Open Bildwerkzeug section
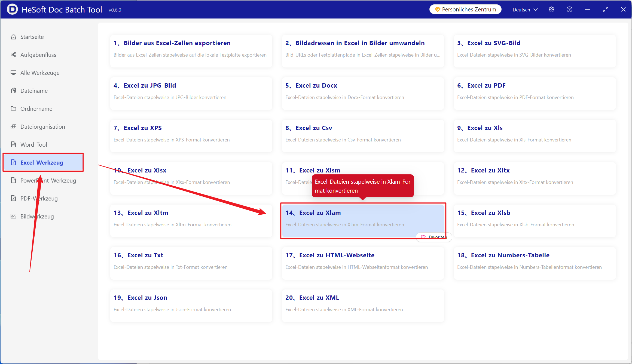Screen dimensions: 632x364 [43, 216]
